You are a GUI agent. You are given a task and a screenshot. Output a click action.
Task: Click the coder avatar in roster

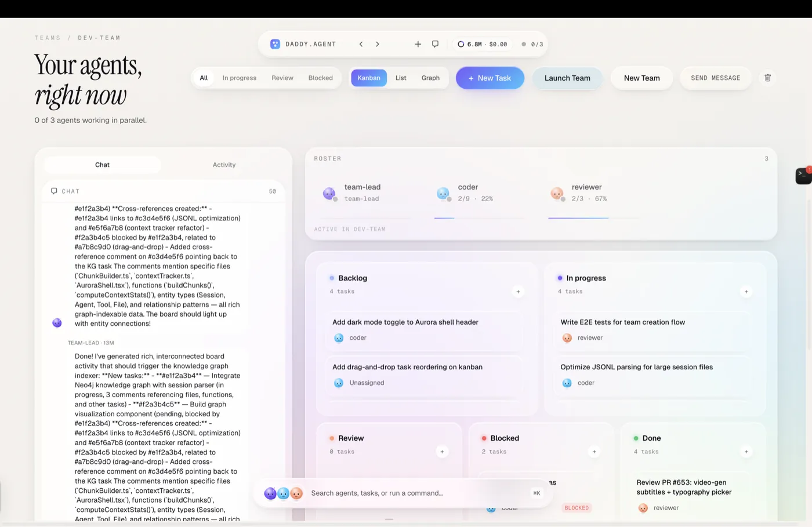coord(443,194)
